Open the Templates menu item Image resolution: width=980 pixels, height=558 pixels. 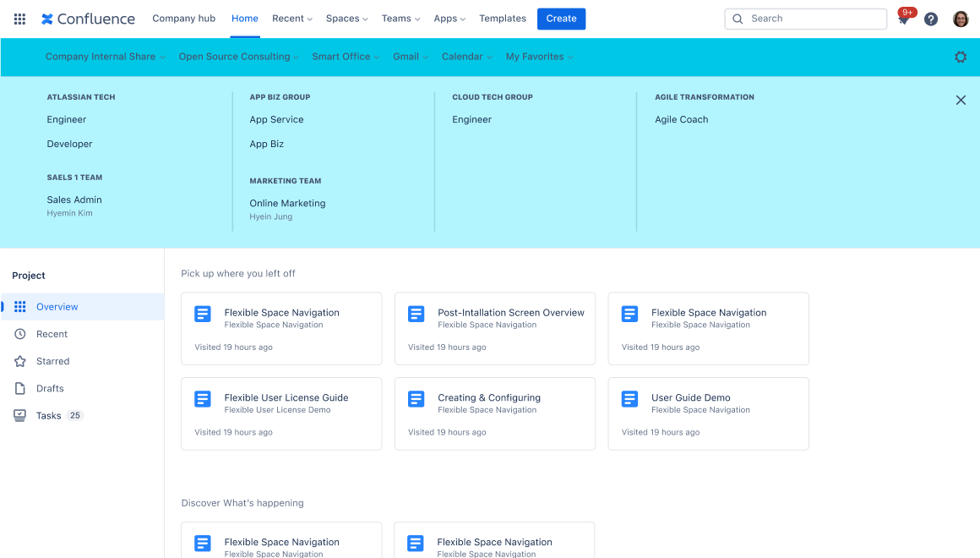pyautogui.click(x=503, y=19)
